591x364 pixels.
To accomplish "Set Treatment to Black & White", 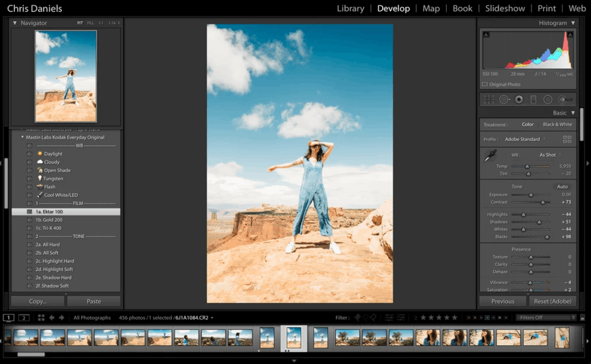I will pos(557,124).
